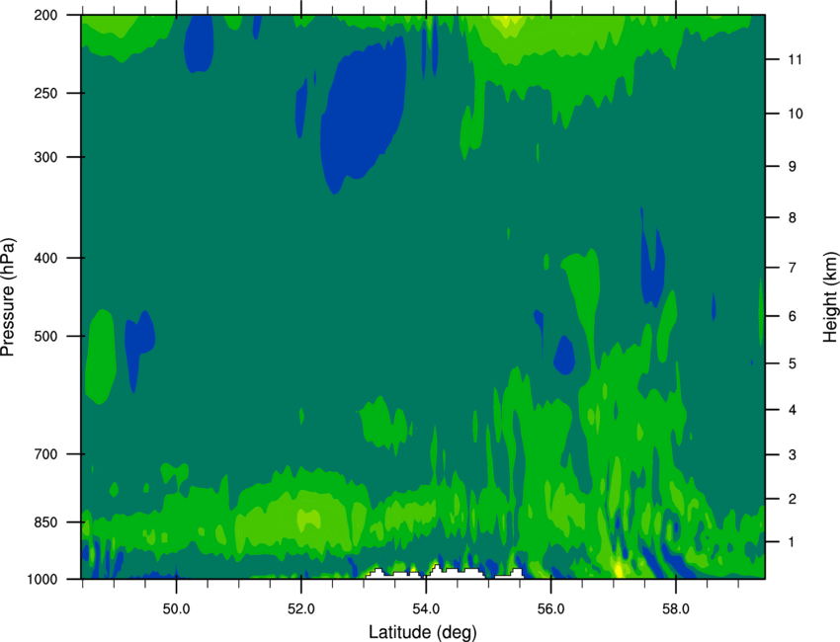
Task: Click the 9 km height tick label
Action: [793, 167]
